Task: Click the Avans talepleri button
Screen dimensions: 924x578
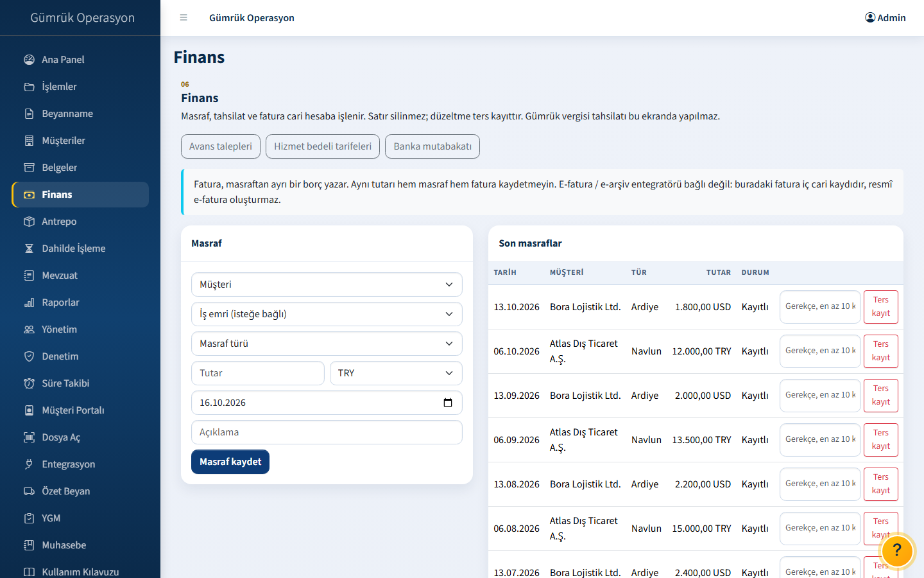Action: (x=221, y=146)
